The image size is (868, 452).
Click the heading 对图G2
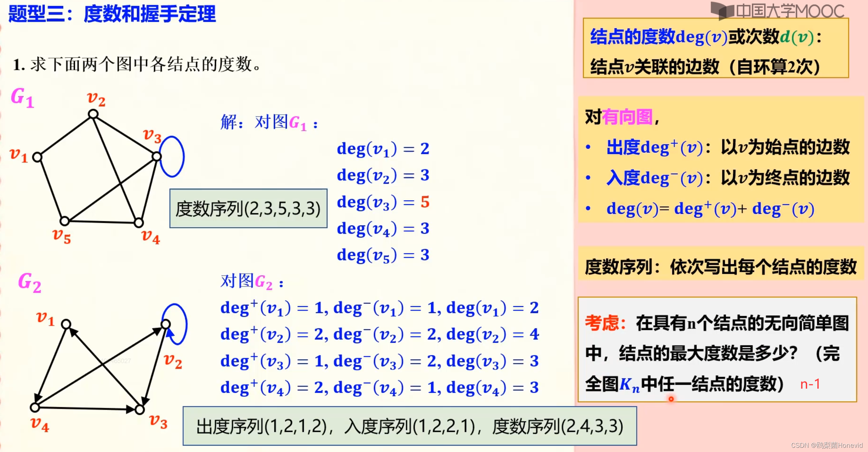252,282
